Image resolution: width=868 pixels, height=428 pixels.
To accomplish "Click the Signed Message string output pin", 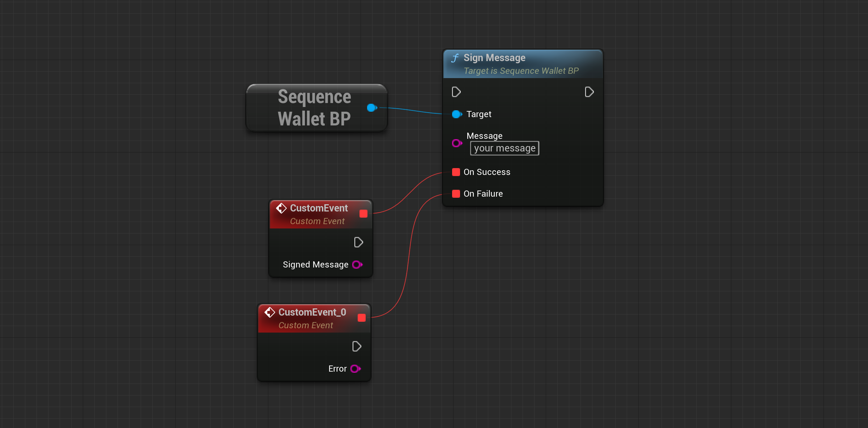I will click(357, 265).
